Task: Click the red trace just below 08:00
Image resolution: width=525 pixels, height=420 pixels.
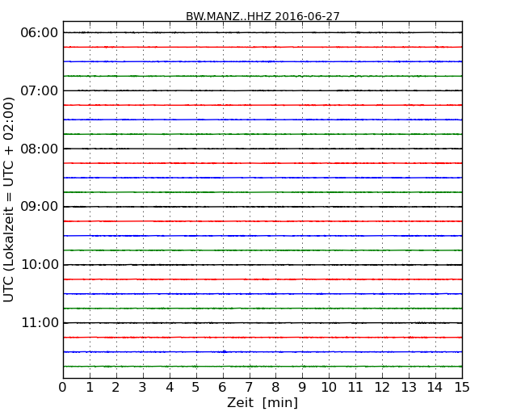Action: pyautogui.click(x=262, y=163)
